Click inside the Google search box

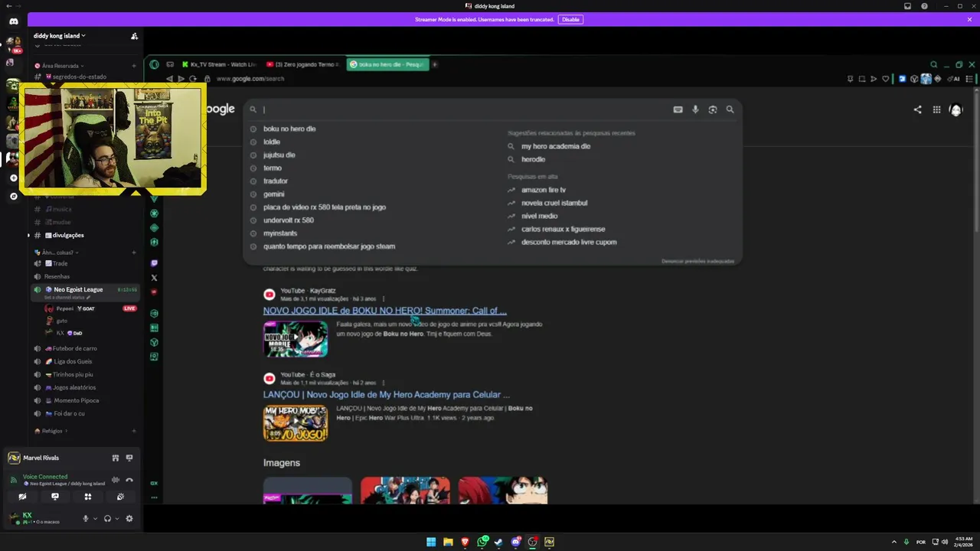tap(464, 109)
